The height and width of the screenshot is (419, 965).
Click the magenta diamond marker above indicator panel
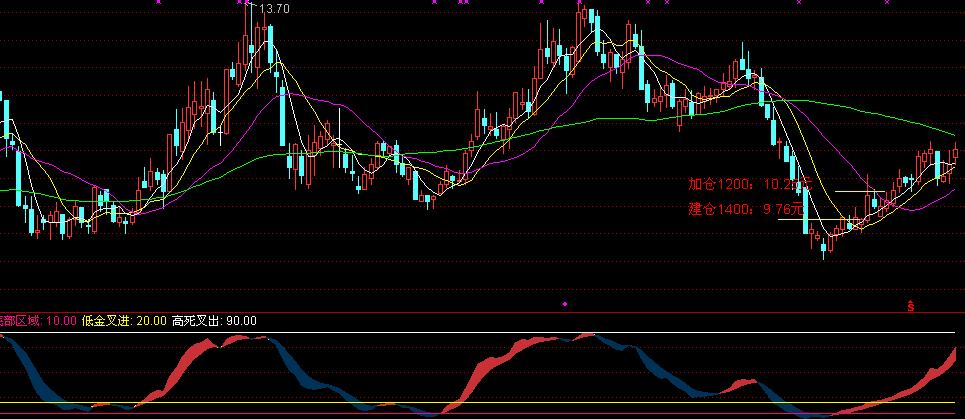[x=564, y=302]
